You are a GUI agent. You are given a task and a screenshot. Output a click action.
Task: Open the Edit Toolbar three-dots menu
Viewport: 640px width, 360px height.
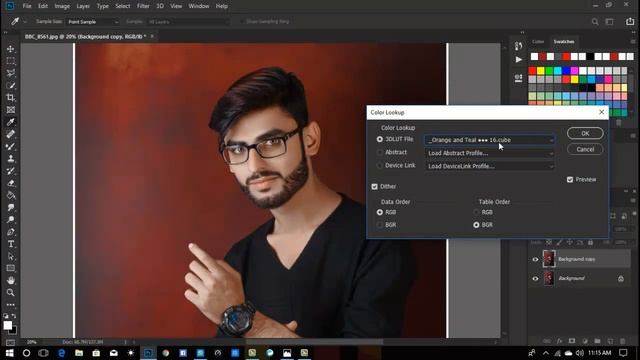tap(11, 304)
